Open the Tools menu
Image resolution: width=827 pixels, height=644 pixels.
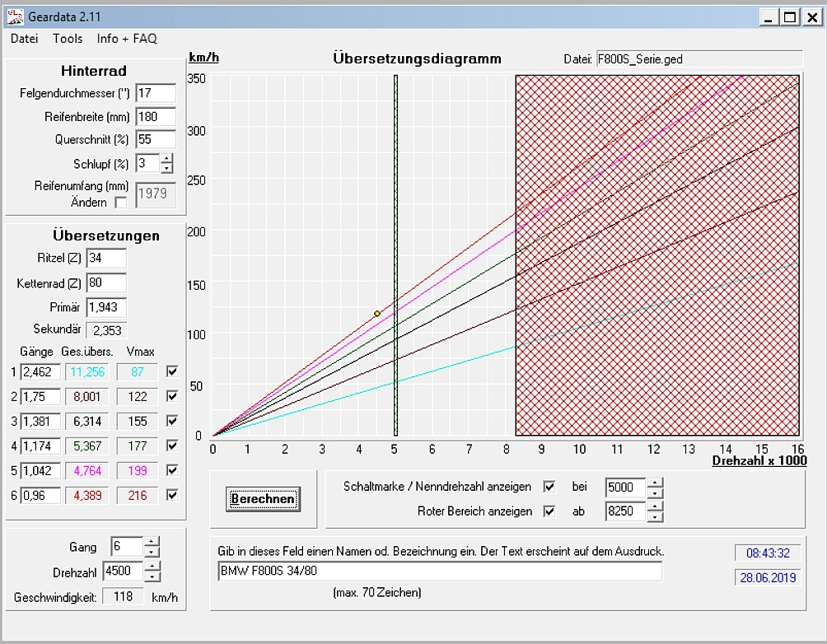click(x=68, y=39)
